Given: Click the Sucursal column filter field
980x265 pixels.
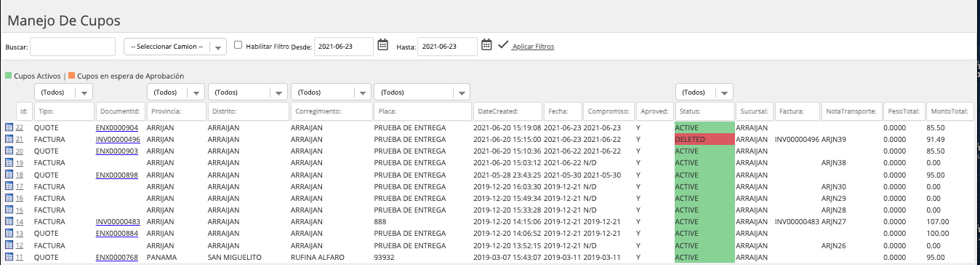Looking at the screenshot, I should (755, 111).
